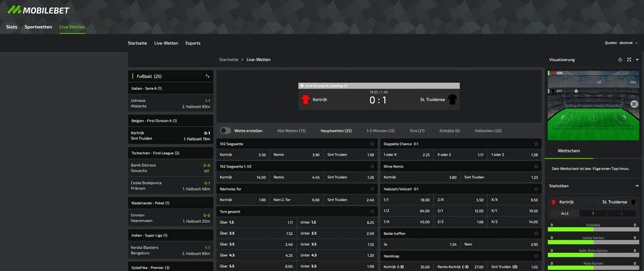Click the Gelb-Rote Karten statistics bar
This screenshot has height=271, width=644.
click(x=593, y=255)
